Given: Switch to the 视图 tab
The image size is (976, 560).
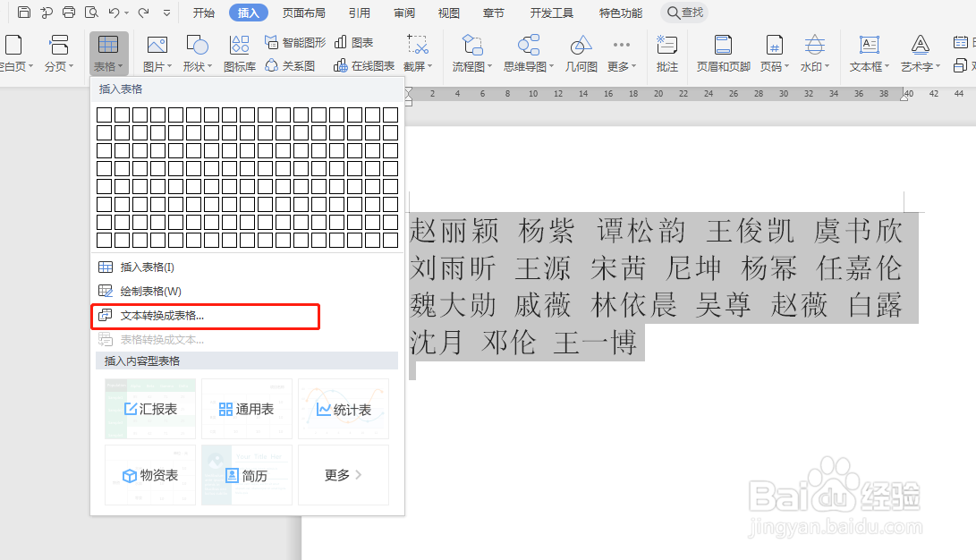Looking at the screenshot, I should [x=448, y=13].
